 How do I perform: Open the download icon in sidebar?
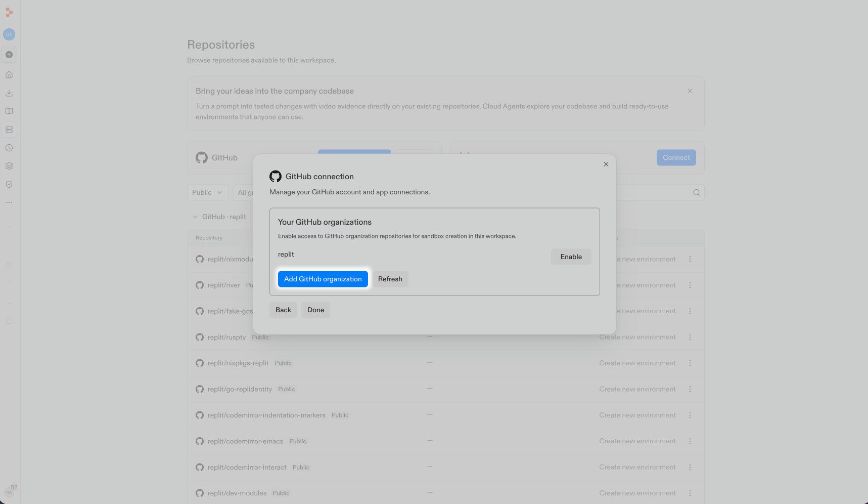coord(9,93)
